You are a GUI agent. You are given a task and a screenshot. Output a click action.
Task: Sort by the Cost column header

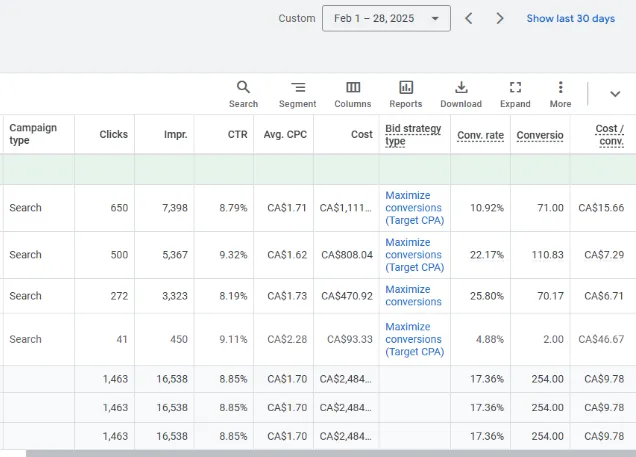click(x=362, y=134)
